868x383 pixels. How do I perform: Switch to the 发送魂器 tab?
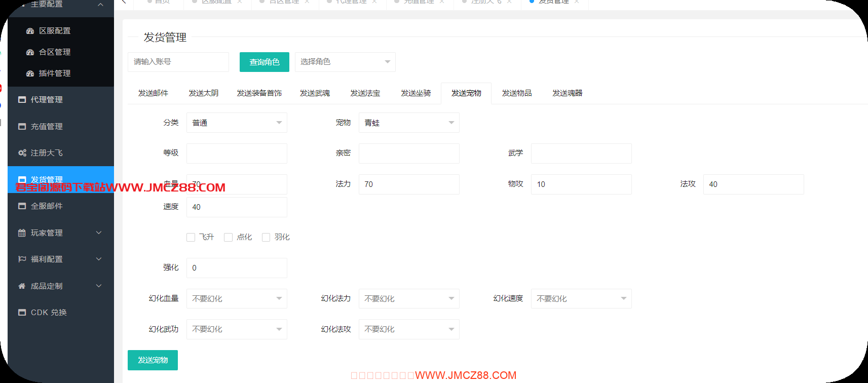click(568, 93)
